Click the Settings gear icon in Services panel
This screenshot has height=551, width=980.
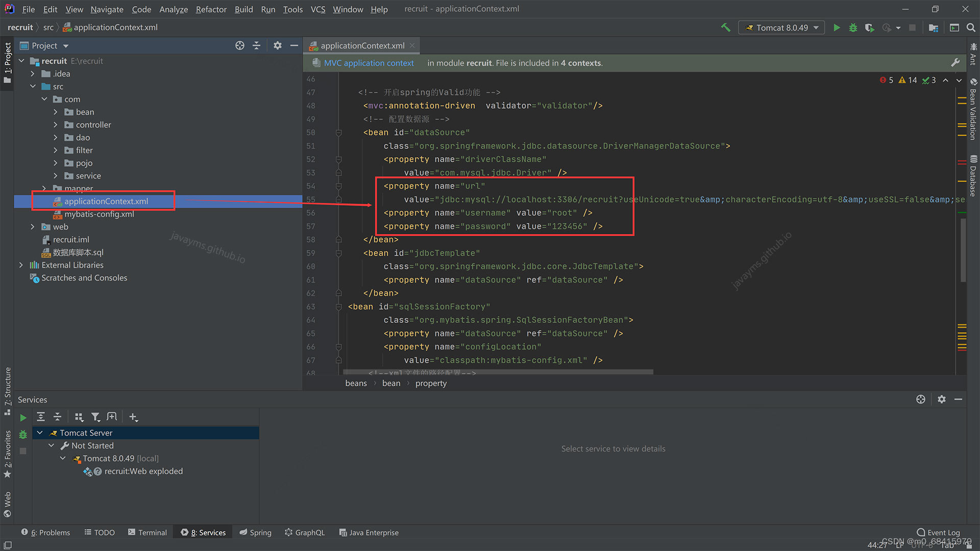click(x=942, y=399)
